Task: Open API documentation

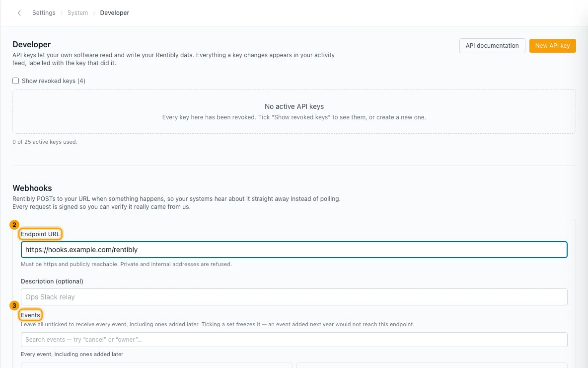Action: (492, 46)
